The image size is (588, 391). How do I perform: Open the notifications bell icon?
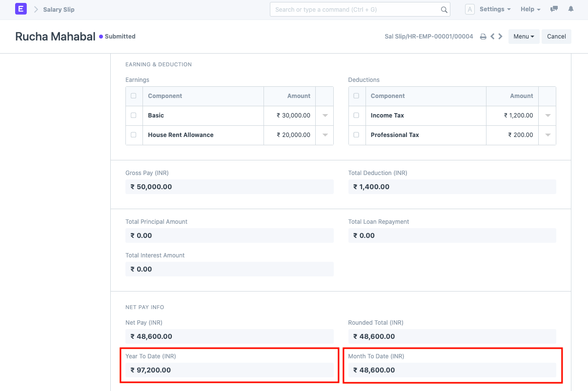coord(571,9)
